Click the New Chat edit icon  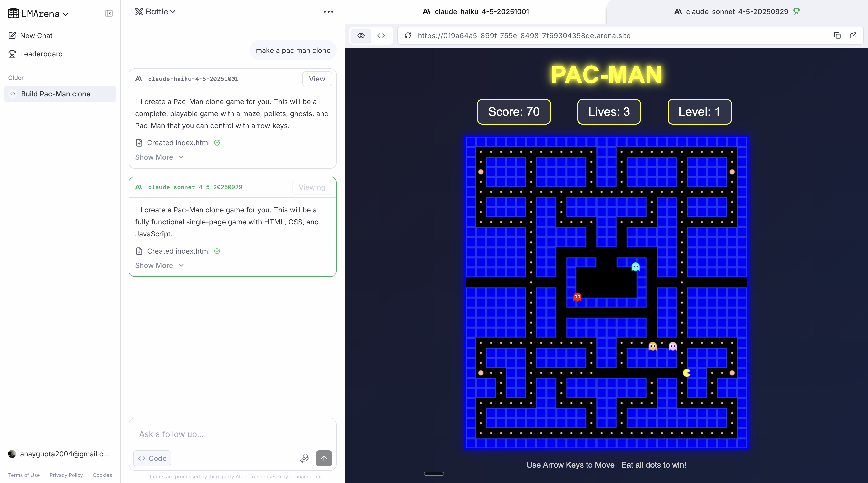pos(12,36)
